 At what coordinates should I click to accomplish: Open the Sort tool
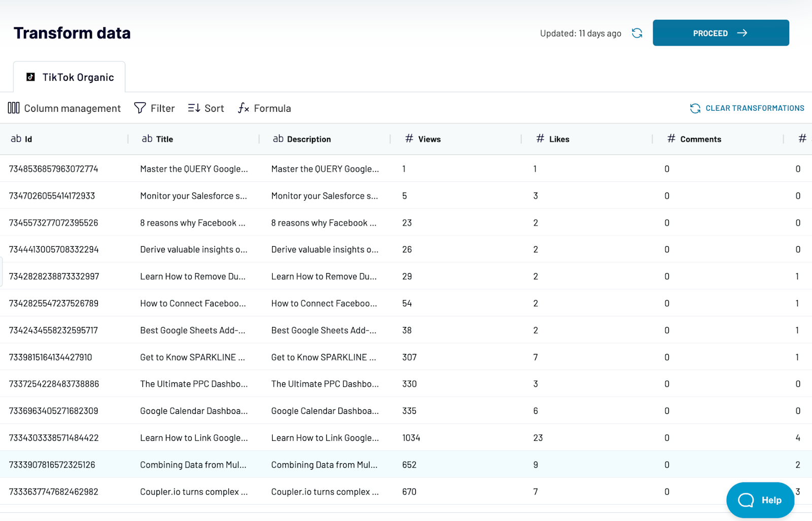point(206,108)
